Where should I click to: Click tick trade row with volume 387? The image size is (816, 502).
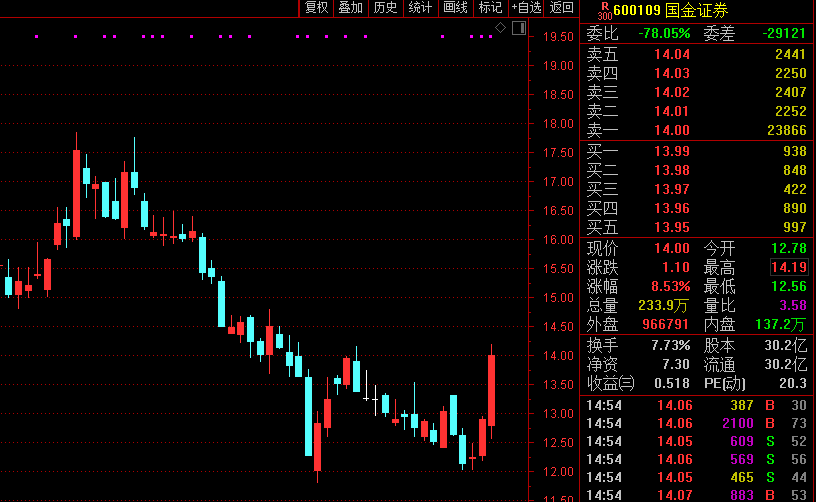click(x=697, y=405)
